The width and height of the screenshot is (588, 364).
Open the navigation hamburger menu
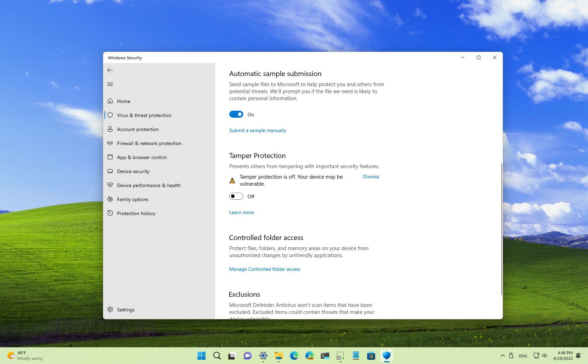110,84
